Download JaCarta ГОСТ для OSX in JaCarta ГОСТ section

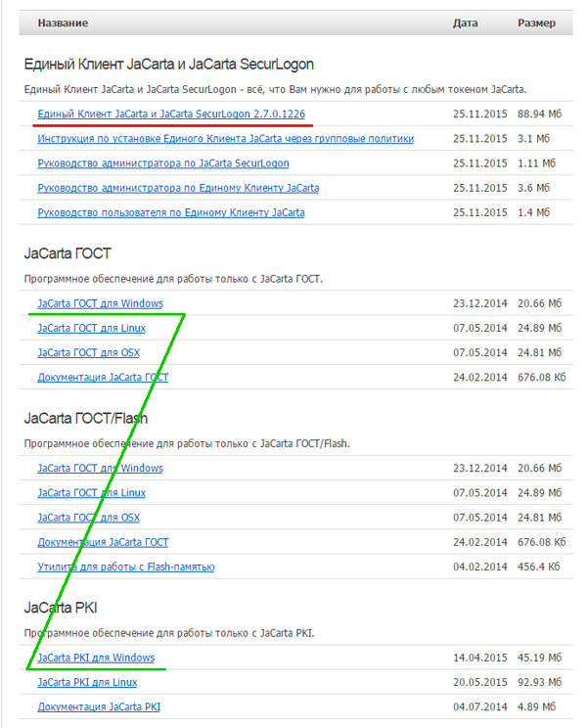tap(89, 352)
